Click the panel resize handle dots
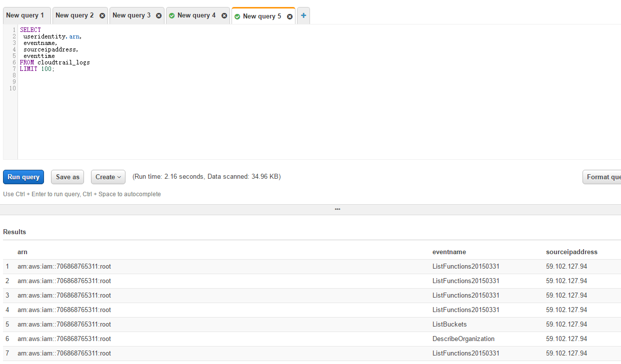Screen dimensions: 621x364 [x=337, y=209]
